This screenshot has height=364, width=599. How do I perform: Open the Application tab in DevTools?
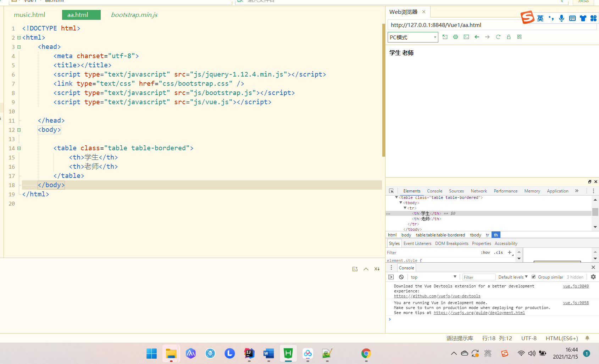pos(558,191)
